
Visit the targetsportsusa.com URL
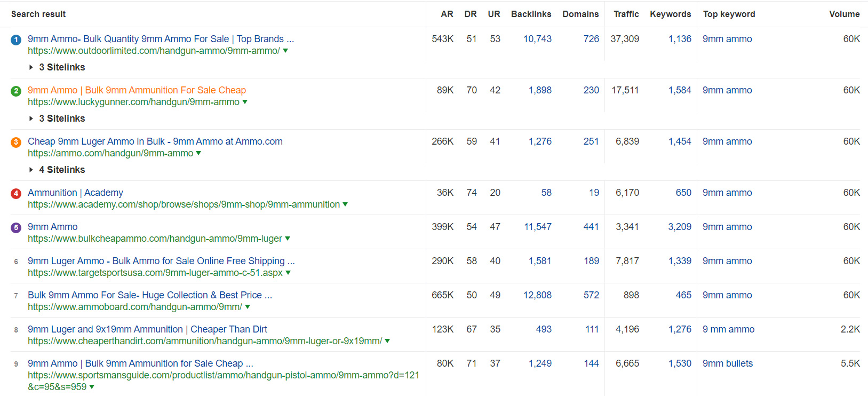[155, 273]
